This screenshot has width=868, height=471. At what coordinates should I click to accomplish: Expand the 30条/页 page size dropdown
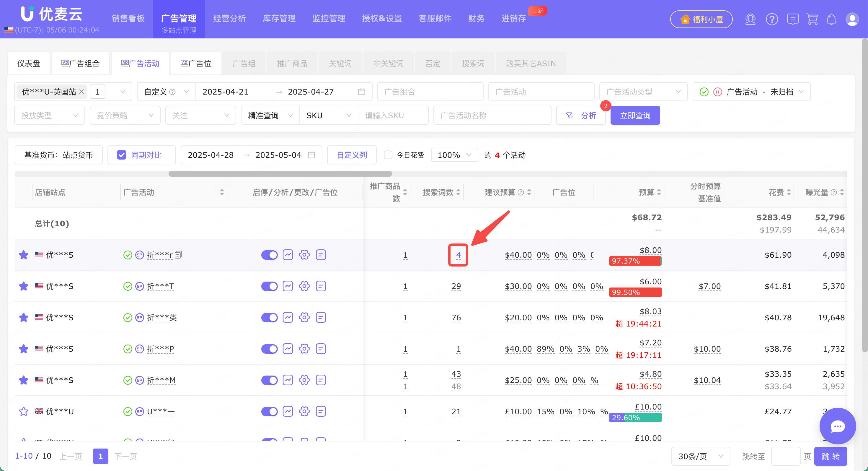[701, 456]
